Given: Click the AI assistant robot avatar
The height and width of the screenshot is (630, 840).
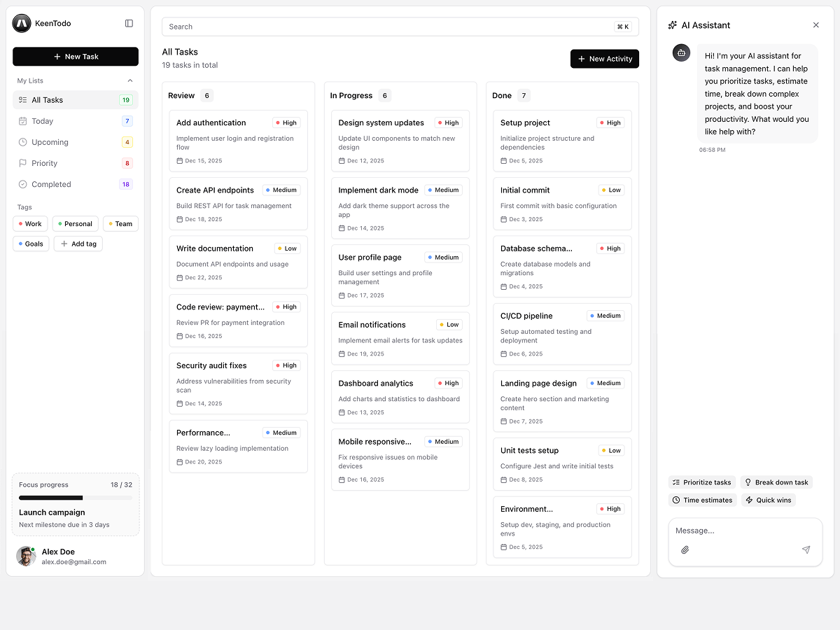Looking at the screenshot, I should [681, 52].
